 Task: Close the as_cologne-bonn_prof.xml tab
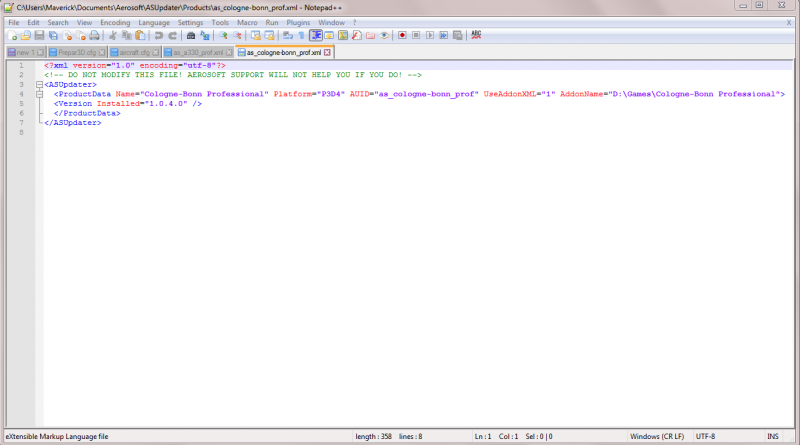[327, 53]
